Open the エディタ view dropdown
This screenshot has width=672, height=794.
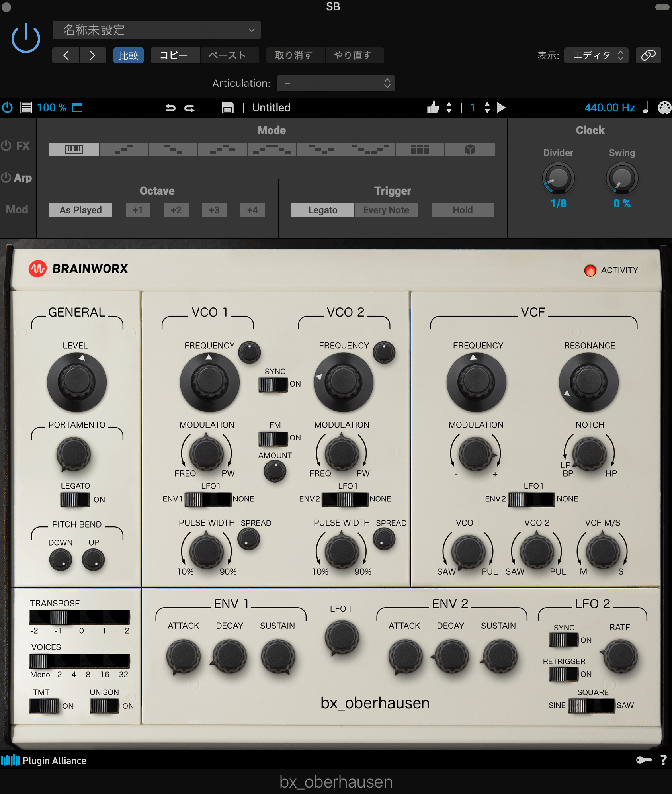pyautogui.click(x=596, y=55)
